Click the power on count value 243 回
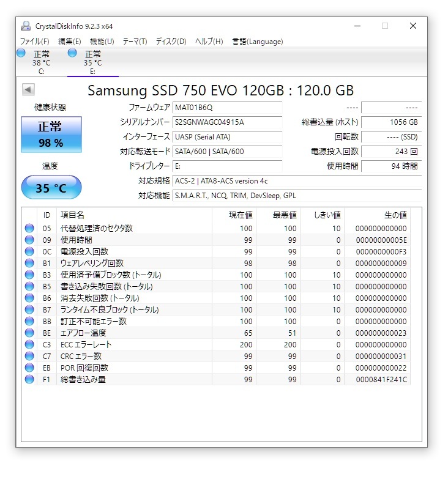 [392, 152]
